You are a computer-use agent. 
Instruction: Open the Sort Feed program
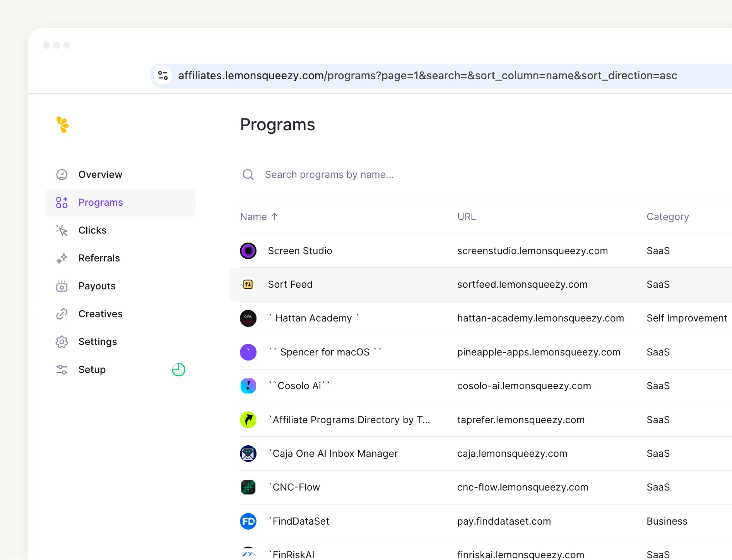point(290,284)
